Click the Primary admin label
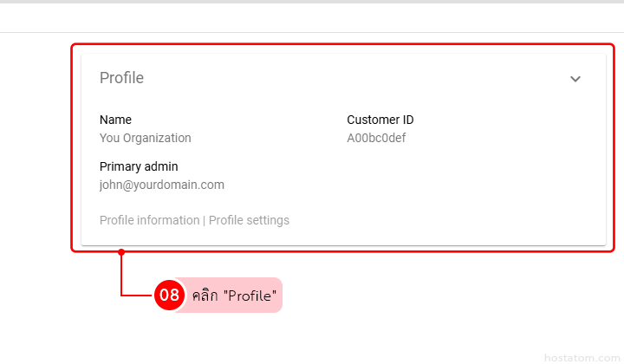This screenshot has height=364, width=624. 139,166
